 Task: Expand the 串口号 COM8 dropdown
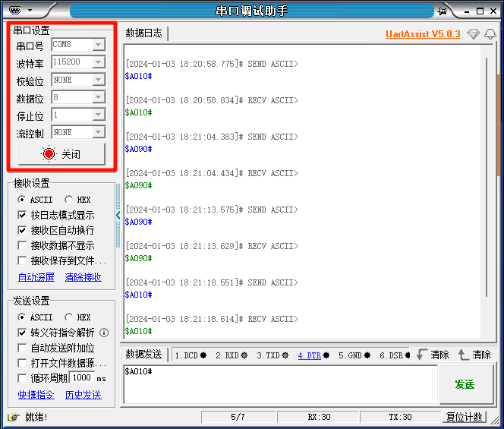click(x=99, y=44)
